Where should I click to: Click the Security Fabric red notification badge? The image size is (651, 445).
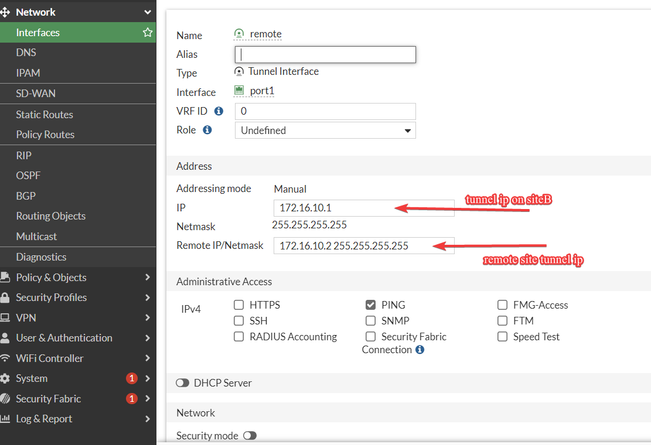(132, 399)
